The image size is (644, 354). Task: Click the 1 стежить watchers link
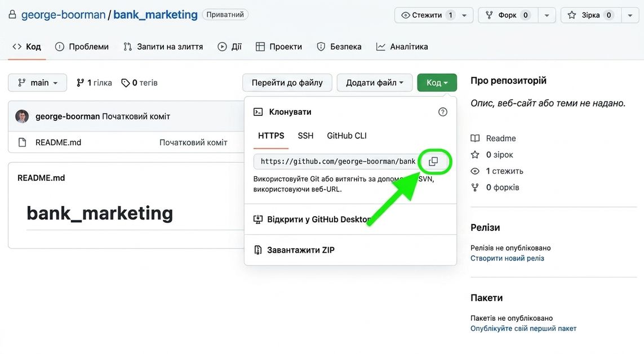tap(497, 171)
